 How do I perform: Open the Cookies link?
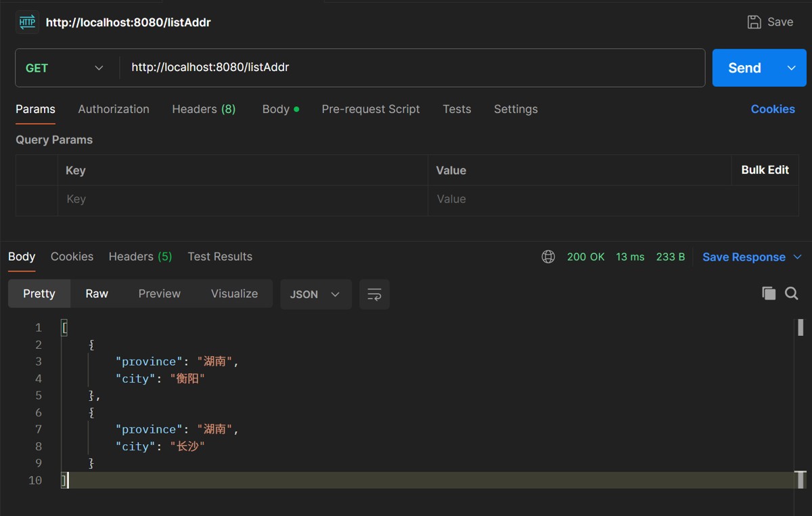(x=773, y=109)
